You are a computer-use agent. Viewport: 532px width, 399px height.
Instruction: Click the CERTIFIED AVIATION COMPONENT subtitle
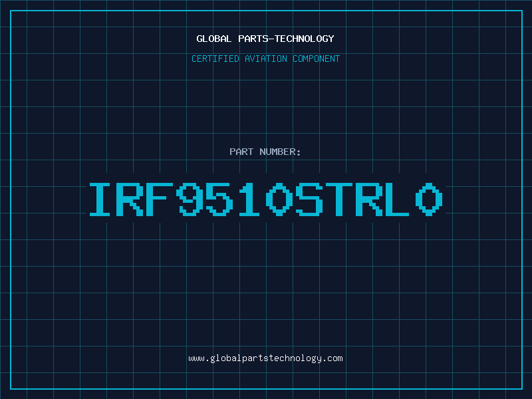[265, 59]
